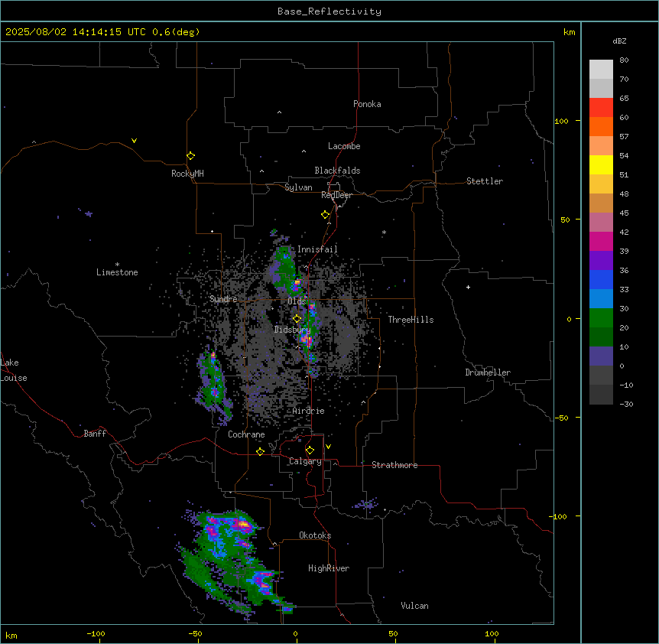659x644 pixels.
Task: Click the Sylvan label
Action: (x=298, y=187)
